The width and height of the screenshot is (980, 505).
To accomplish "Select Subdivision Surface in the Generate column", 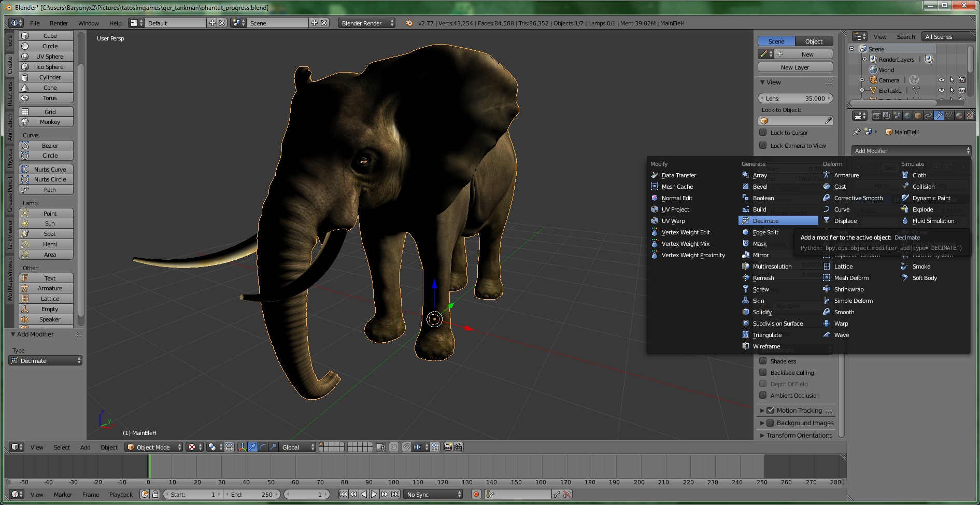I will pos(777,324).
